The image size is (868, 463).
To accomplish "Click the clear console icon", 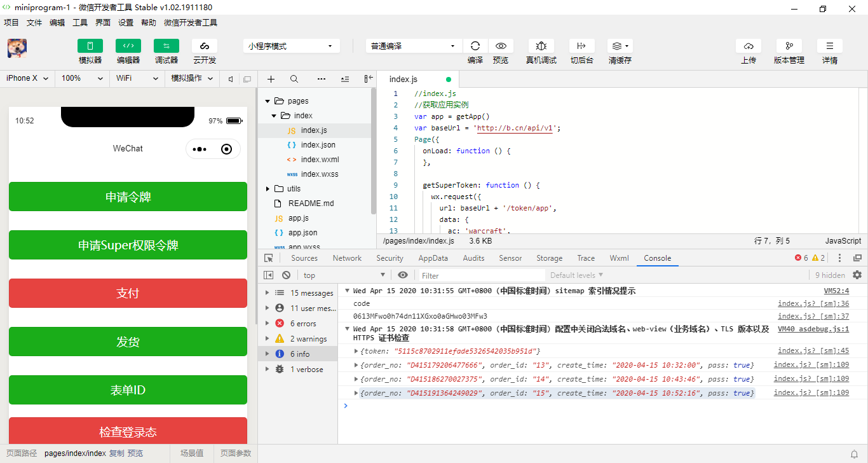I will coord(287,275).
